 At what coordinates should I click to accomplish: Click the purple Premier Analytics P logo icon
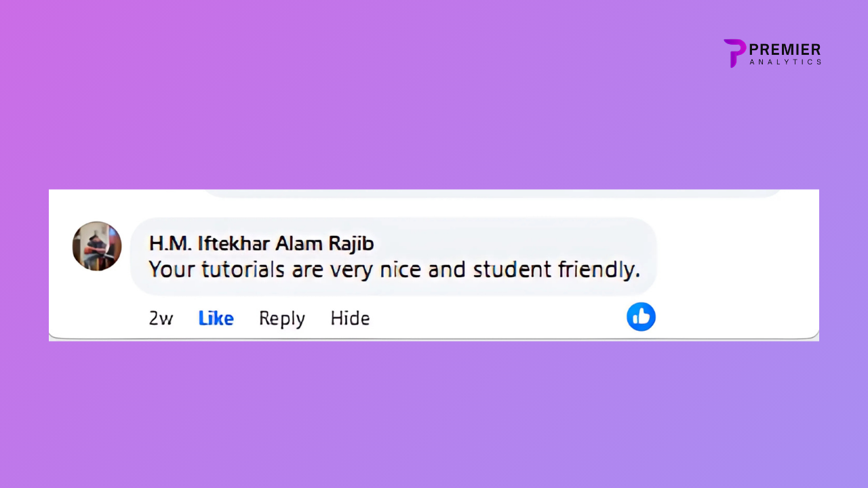[x=734, y=53]
